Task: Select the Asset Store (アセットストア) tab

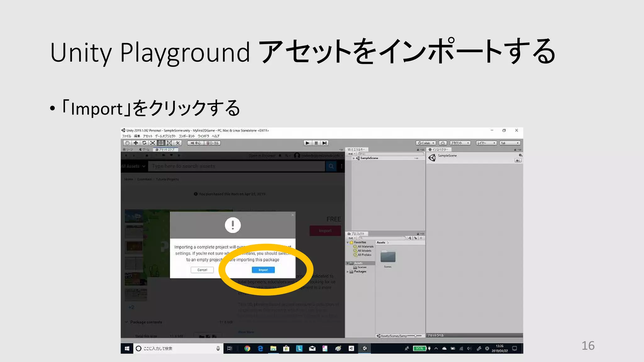Action: point(165,150)
